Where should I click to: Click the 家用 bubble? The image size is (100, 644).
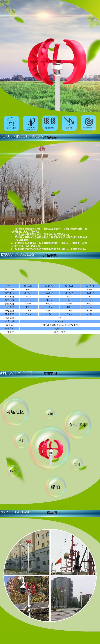50,414
